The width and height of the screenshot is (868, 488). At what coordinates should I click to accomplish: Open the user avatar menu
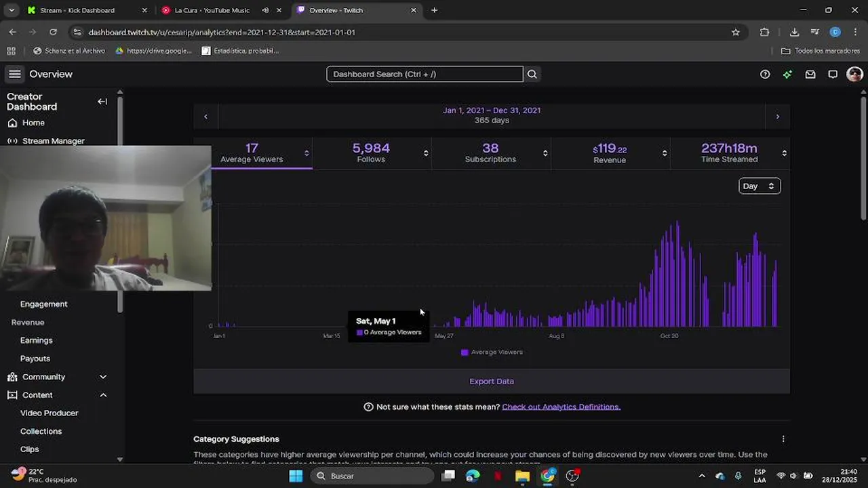(854, 74)
